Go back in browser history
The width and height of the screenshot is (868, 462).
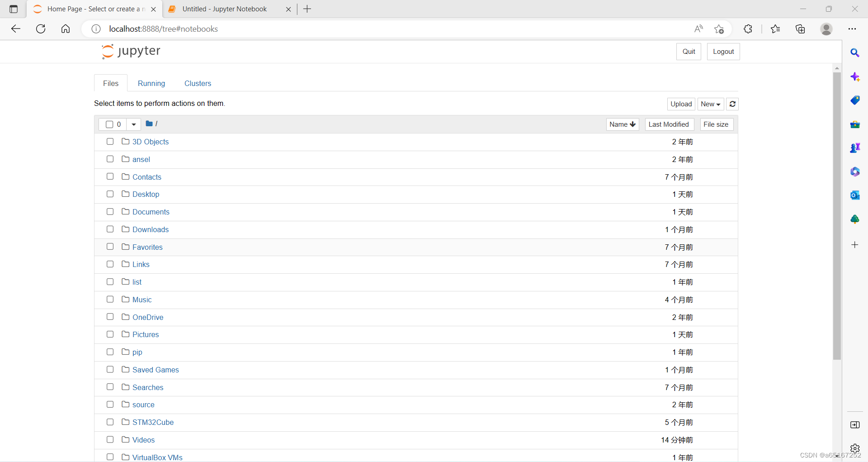pyautogui.click(x=16, y=29)
